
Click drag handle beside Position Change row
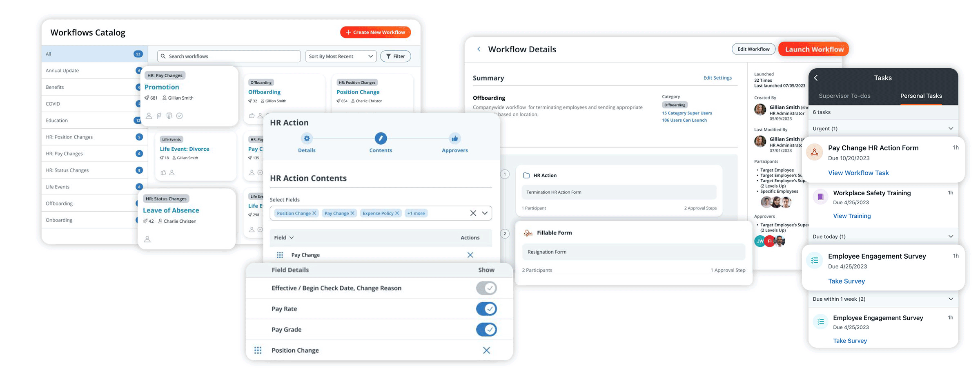pyautogui.click(x=258, y=351)
